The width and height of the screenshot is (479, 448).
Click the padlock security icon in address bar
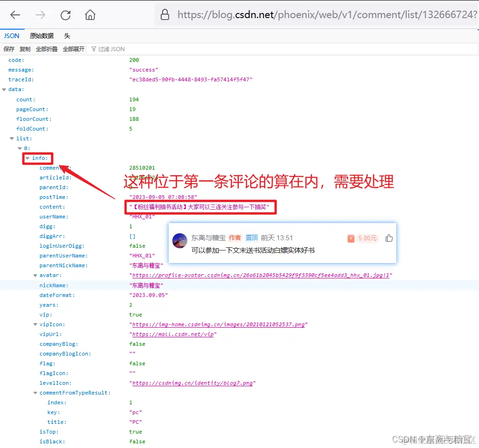coord(165,14)
